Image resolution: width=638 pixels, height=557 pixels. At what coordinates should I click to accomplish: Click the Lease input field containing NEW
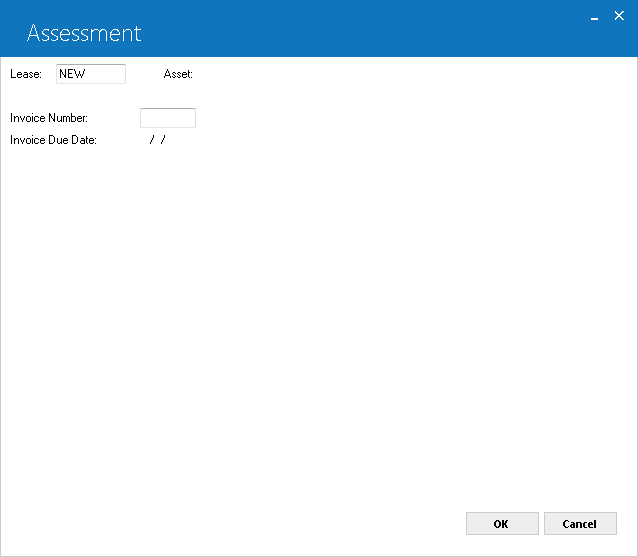tap(91, 74)
